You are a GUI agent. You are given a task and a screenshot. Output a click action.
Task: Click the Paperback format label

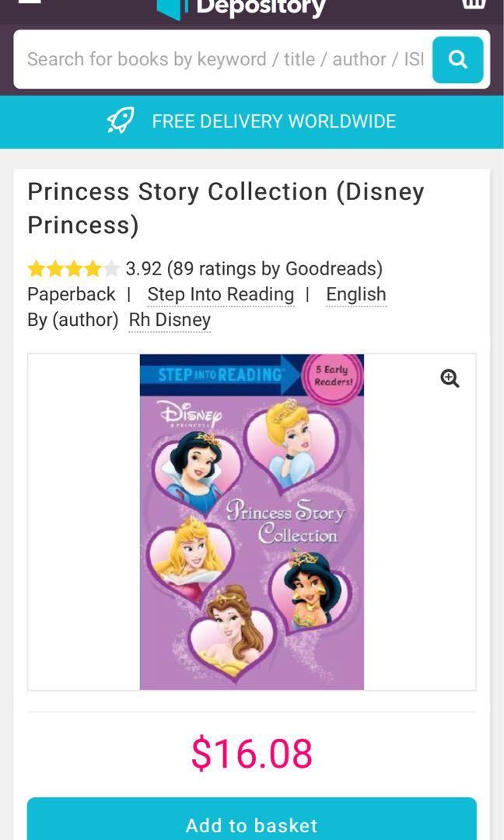click(71, 294)
